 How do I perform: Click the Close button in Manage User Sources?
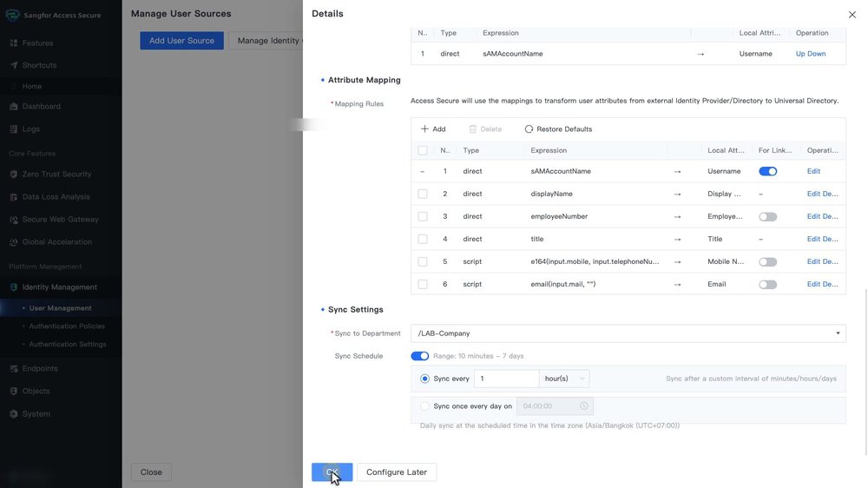151,472
